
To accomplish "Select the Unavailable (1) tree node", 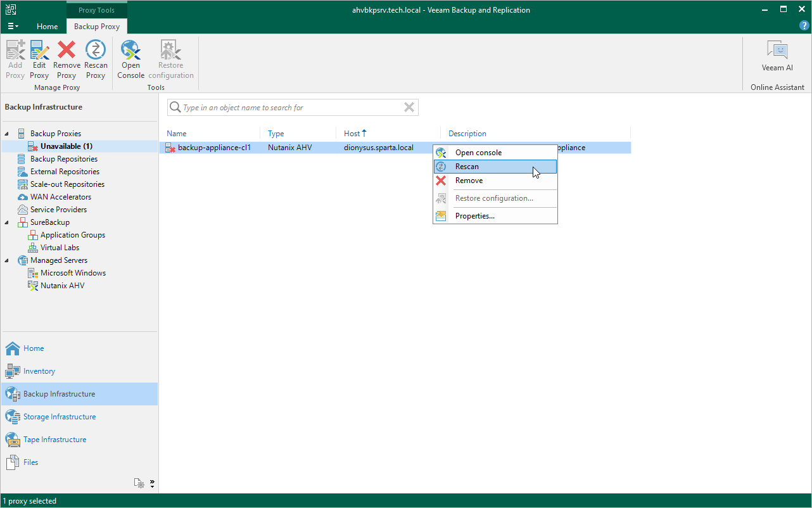I will pos(67,146).
